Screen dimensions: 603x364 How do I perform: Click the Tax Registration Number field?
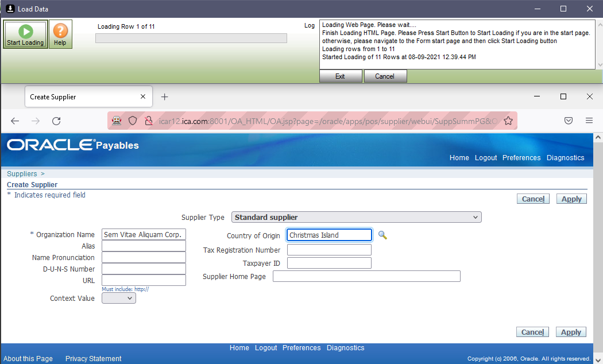[x=329, y=250]
